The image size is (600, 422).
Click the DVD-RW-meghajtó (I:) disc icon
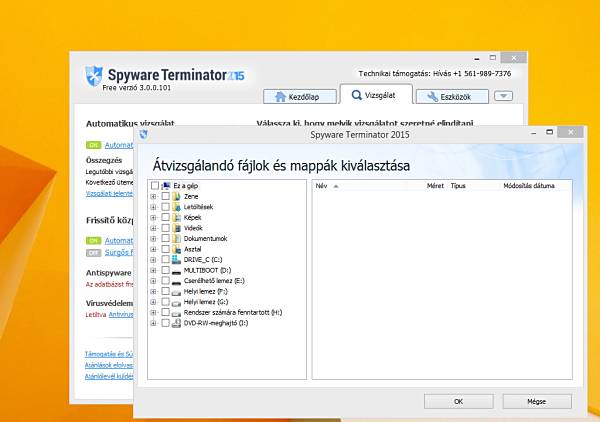pyautogui.click(x=176, y=323)
